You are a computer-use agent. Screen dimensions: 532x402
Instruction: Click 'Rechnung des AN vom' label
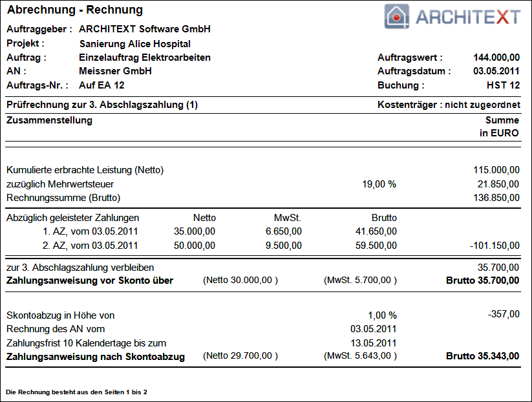pyautogui.click(x=56, y=329)
